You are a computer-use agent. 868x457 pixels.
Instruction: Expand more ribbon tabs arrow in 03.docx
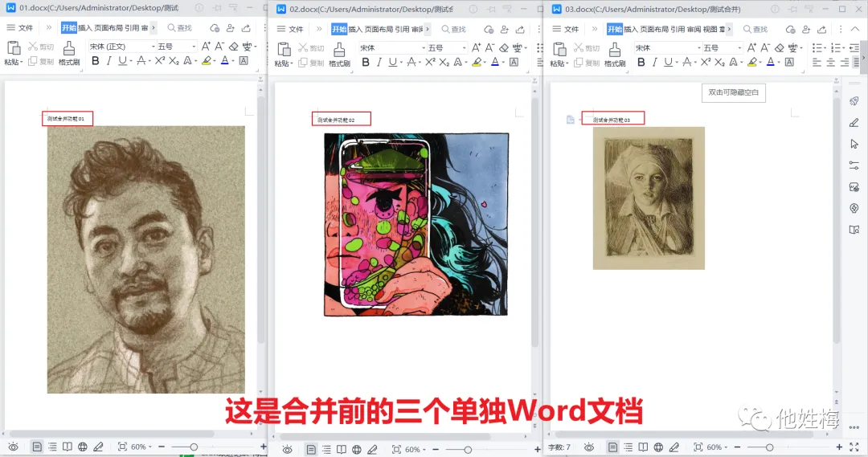click(x=729, y=29)
